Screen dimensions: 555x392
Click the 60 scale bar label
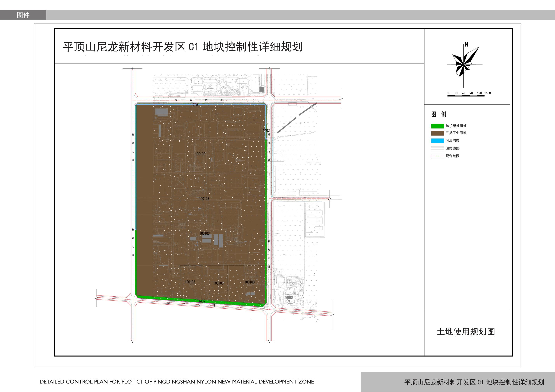464,93
